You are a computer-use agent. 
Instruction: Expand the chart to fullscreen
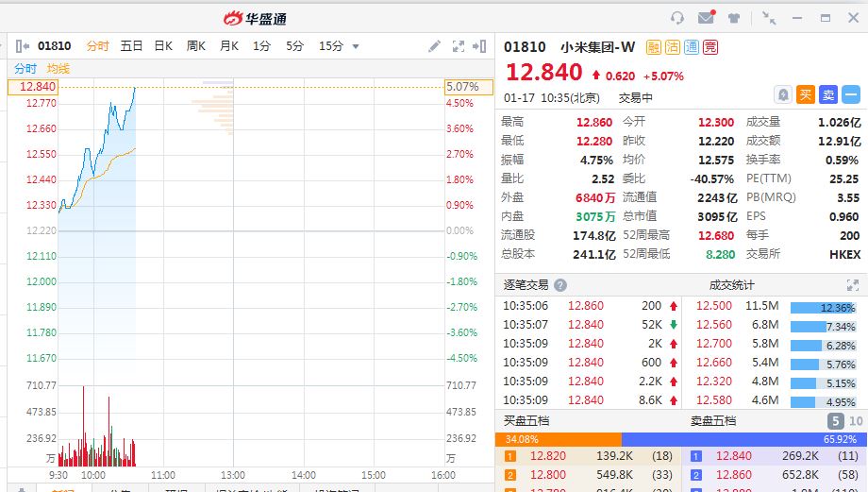[459, 46]
